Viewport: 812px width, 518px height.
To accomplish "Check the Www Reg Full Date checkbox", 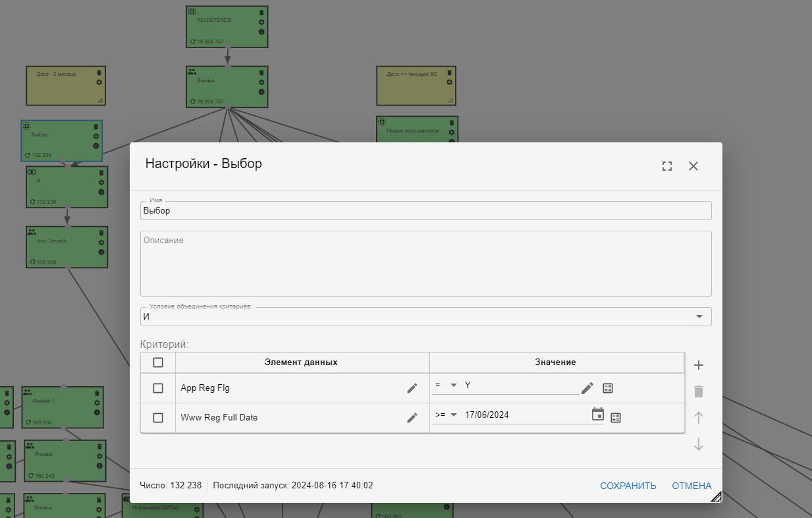I will 158,417.
